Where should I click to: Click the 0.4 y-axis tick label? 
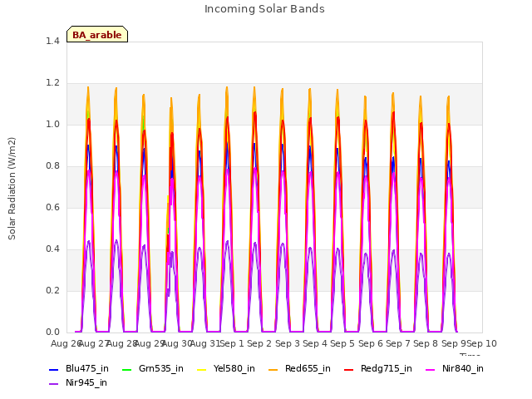[x=52, y=249]
